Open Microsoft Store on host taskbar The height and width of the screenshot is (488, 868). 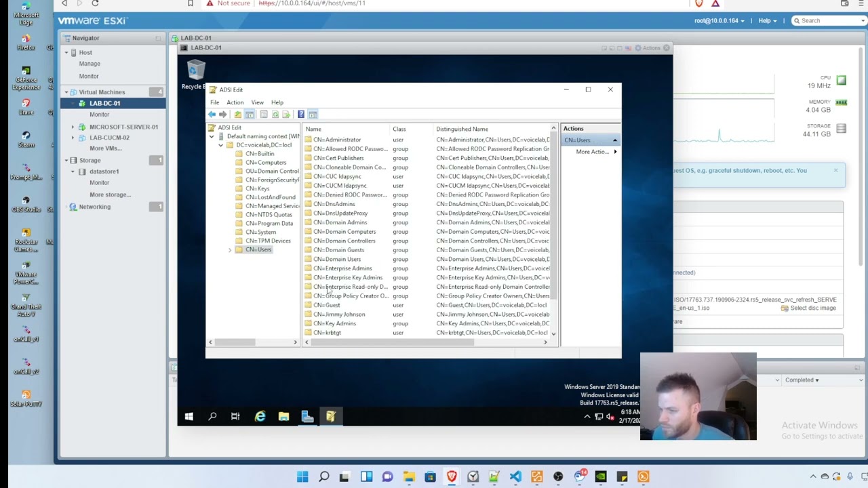tap(430, 476)
